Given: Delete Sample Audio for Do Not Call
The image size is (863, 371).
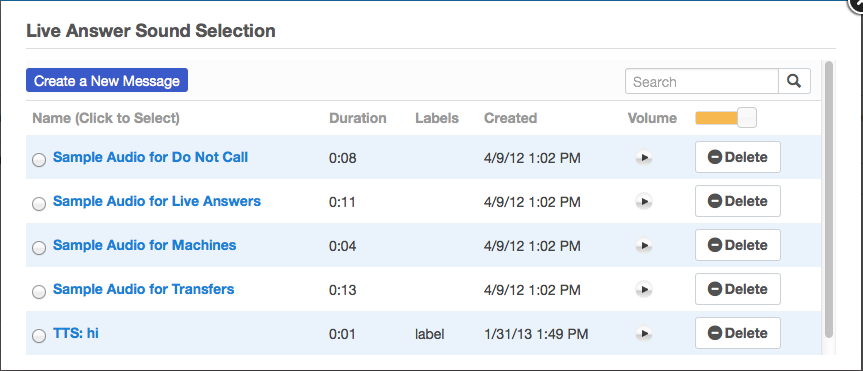Looking at the screenshot, I should pos(738,157).
